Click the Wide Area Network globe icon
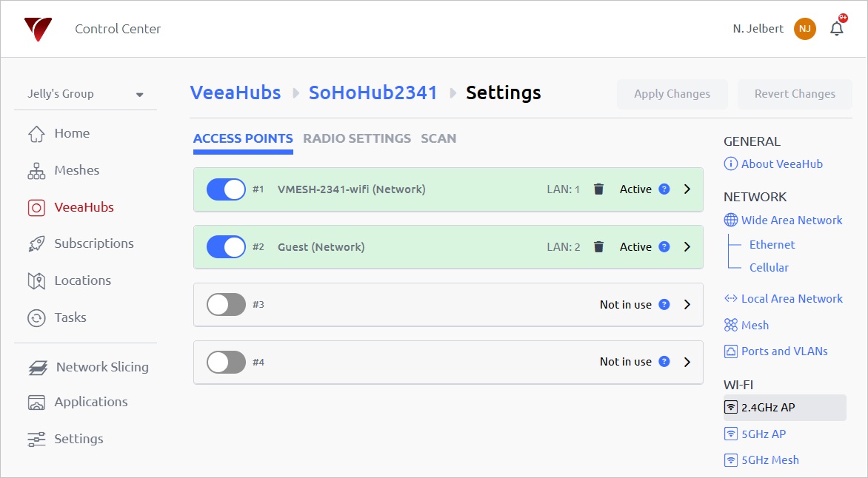The image size is (868, 478). coord(731,220)
